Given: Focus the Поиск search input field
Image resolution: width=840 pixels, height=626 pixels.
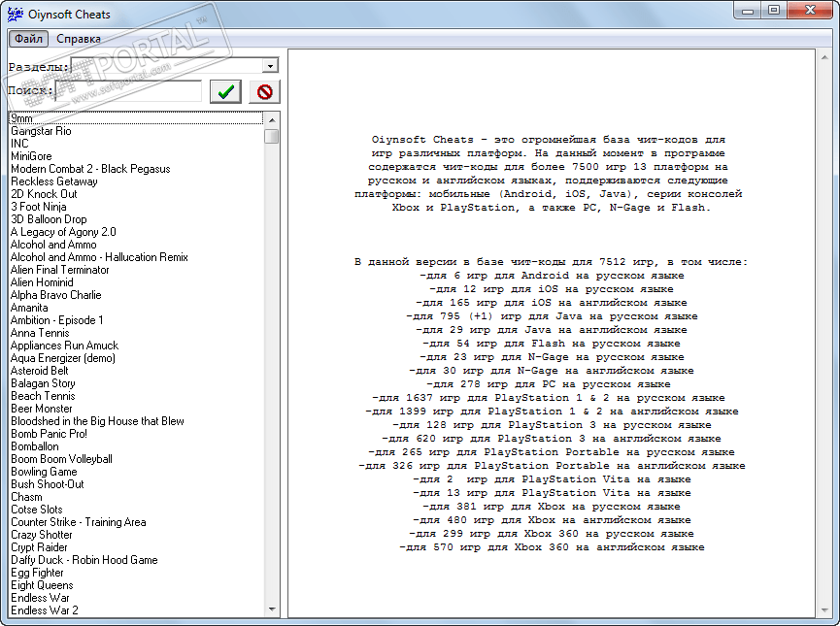Looking at the screenshot, I should (128, 91).
